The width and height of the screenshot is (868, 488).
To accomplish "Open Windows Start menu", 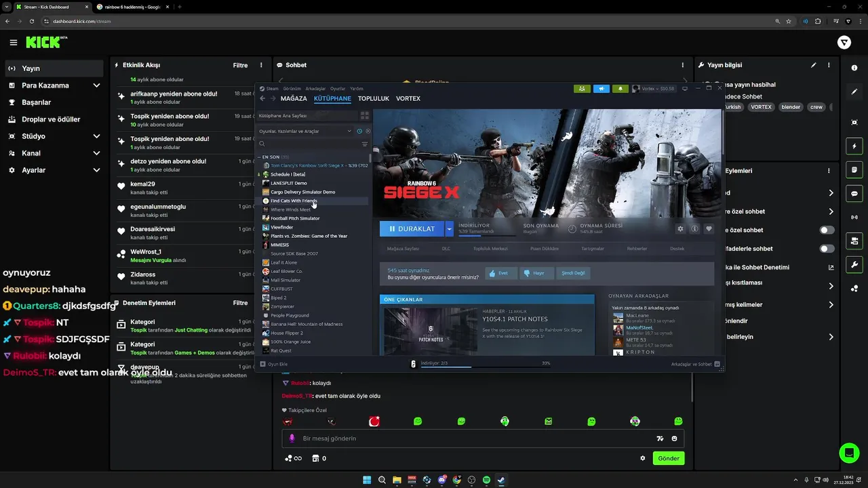I will [x=367, y=480].
